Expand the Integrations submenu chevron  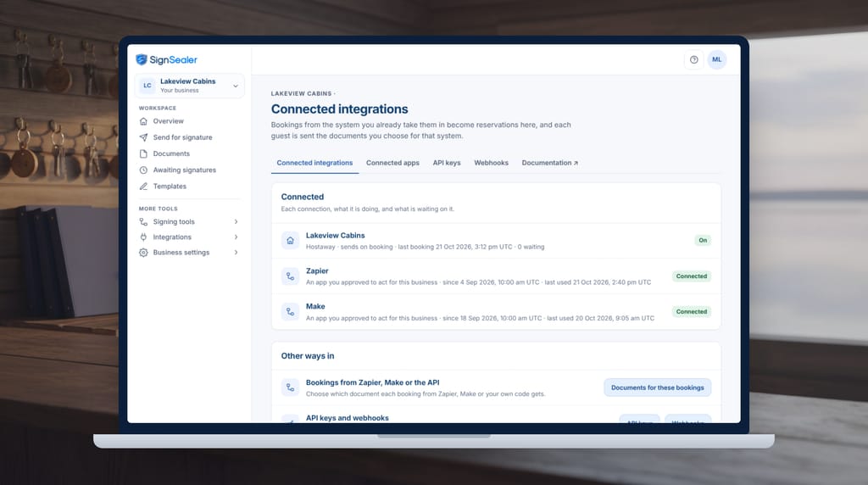236,237
